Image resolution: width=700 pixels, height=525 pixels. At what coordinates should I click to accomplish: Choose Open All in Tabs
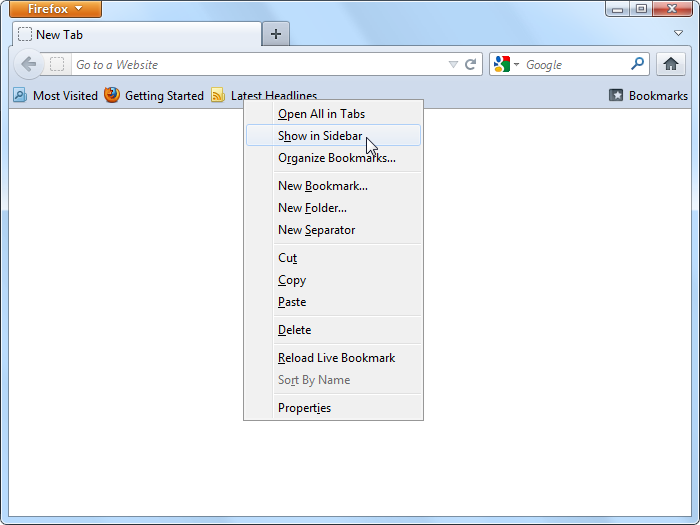[321, 114]
